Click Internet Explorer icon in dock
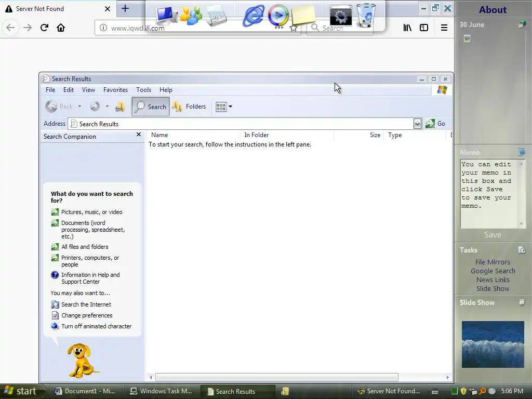The height and width of the screenshot is (399, 532). pos(253,15)
